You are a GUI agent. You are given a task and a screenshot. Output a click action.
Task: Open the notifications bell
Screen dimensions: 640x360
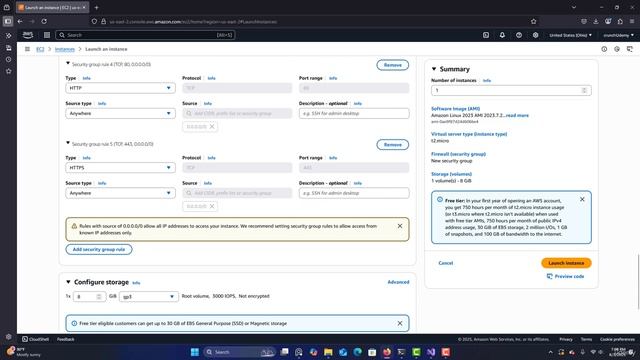pos(502,35)
